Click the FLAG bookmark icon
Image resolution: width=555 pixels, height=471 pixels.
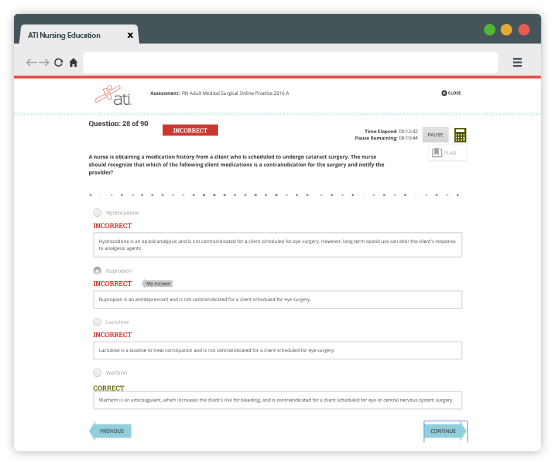(437, 153)
